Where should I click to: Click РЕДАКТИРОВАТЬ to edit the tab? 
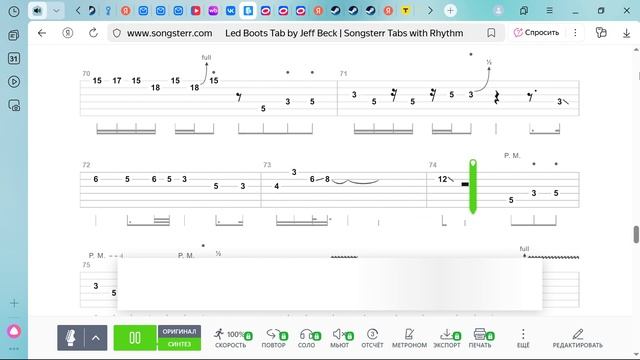pyautogui.click(x=578, y=338)
